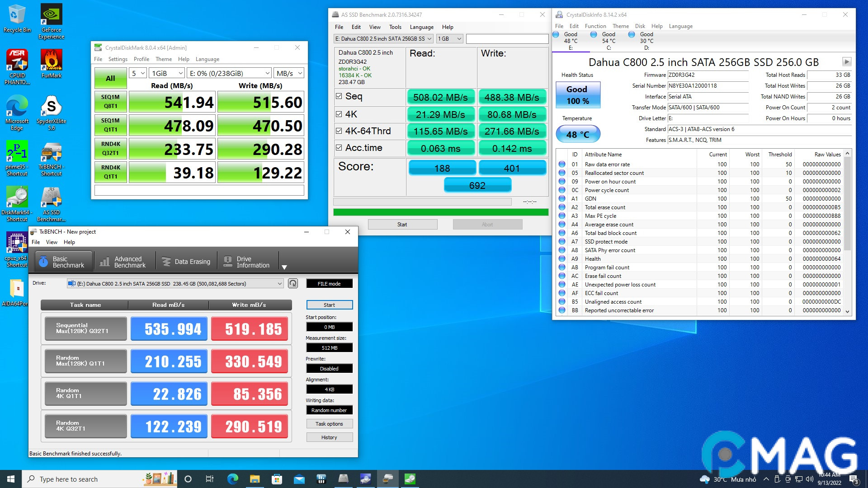The image size is (868, 488).
Task: Click the TxBENCH drive refresh icon
Action: pyautogui.click(x=293, y=283)
